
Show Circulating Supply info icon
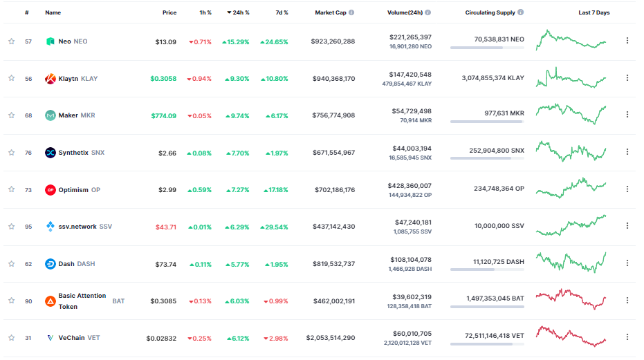521,12
